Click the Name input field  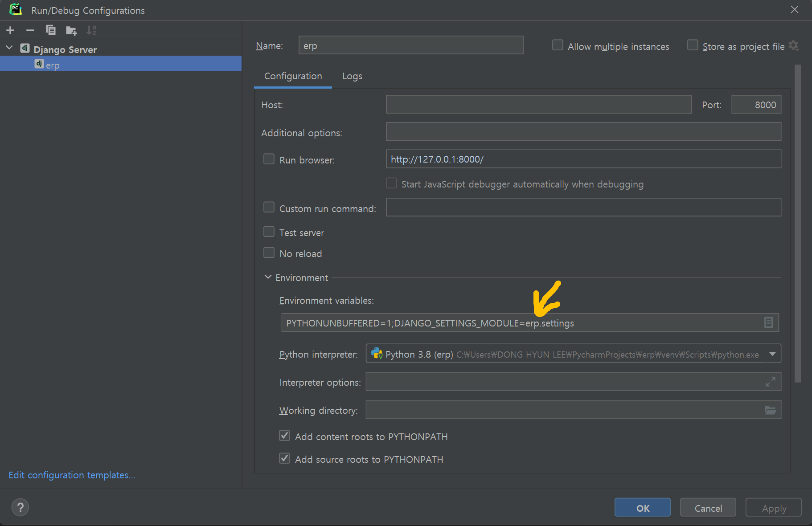click(x=411, y=45)
